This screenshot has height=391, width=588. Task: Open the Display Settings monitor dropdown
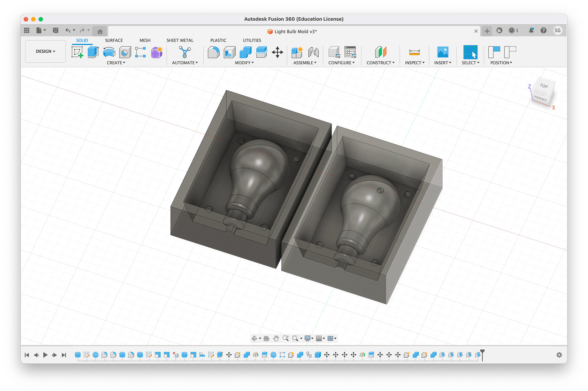(309, 339)
